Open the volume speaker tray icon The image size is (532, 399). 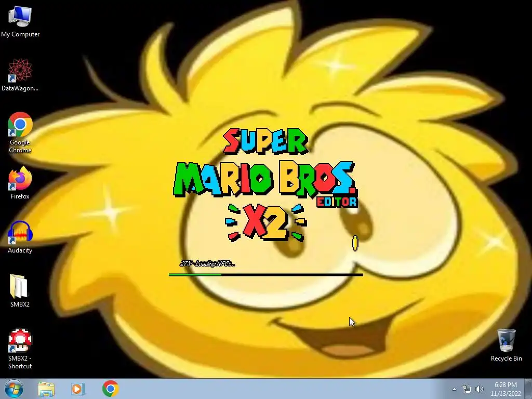480,389
